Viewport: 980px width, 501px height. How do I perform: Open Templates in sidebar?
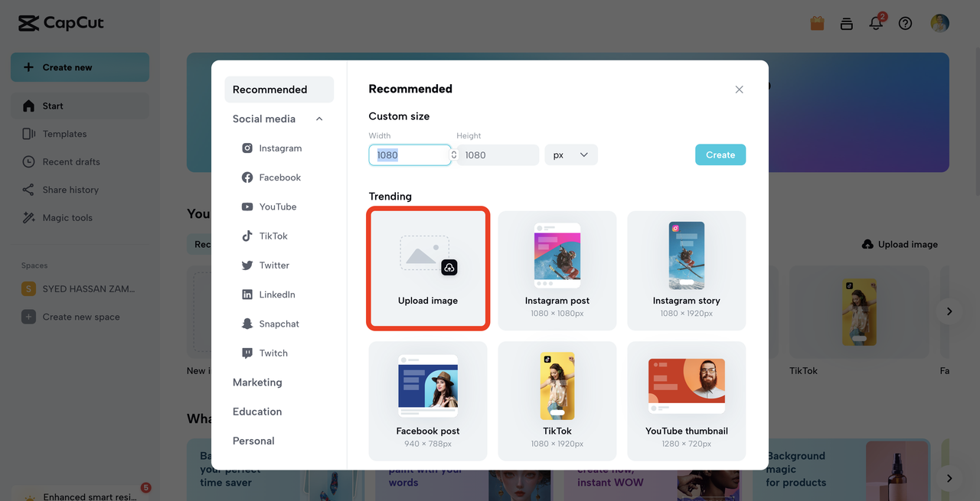(x=80, y=134)
